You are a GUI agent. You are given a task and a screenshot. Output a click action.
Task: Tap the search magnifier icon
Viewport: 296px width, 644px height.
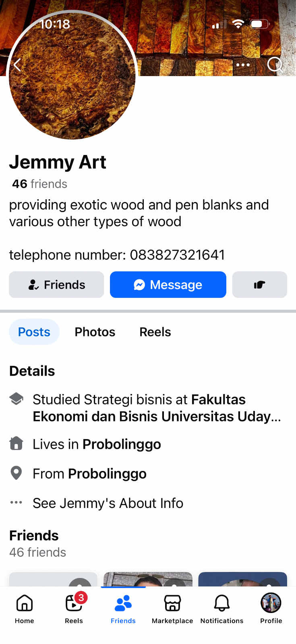tap(275, 64)
